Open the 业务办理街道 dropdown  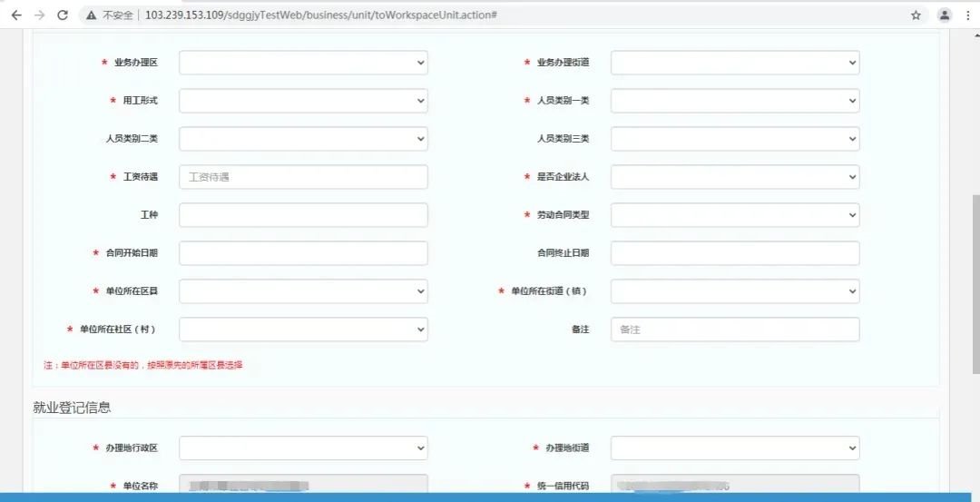pos(735,63)
